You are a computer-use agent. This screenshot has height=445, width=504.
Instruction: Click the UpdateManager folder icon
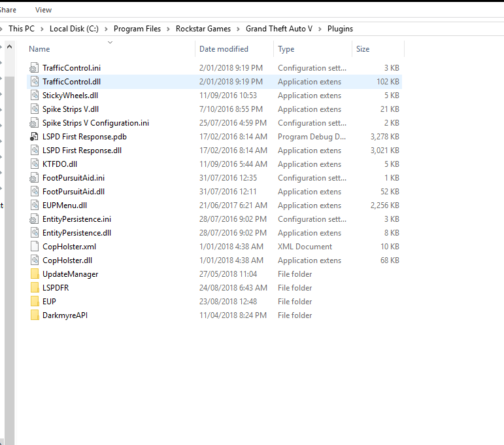pos(35,274)
